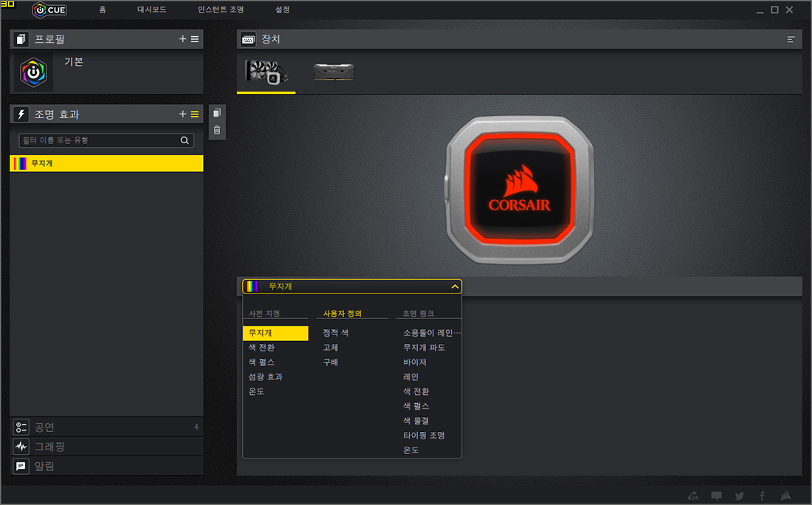The height and width of the screenshot is (505, 812).
Task: Choose preset 색 전환 under 사전 지정
Action: [261, 348]
